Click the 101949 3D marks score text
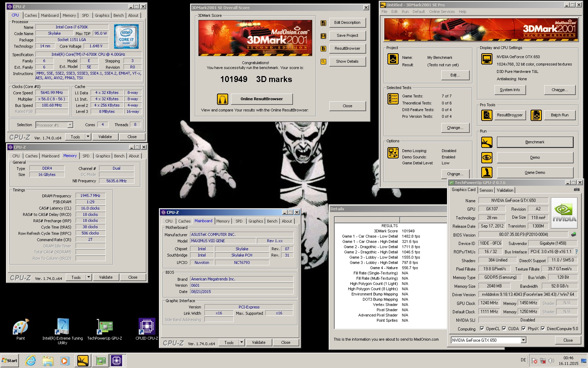Screen dimensions: 588x368 (x=256, y=80)
